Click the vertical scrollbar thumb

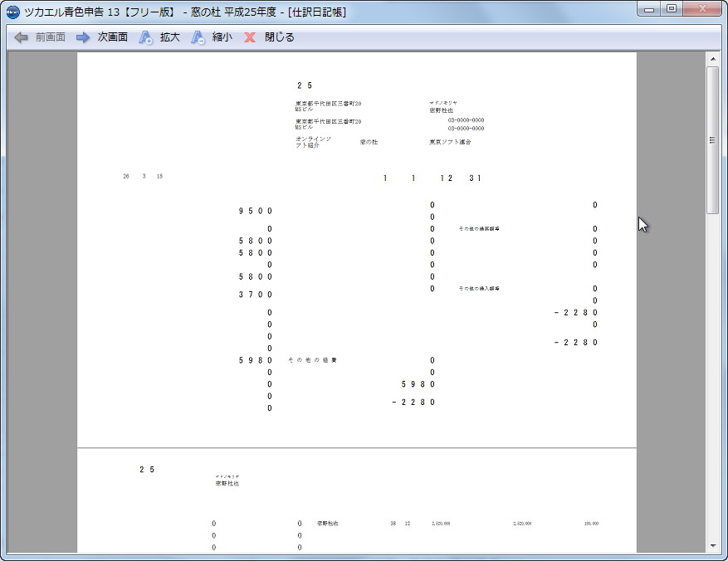pos(713,139)
